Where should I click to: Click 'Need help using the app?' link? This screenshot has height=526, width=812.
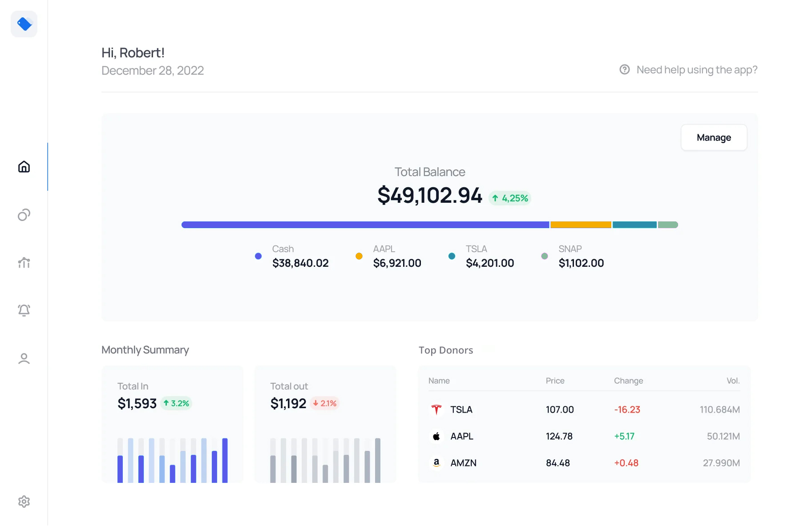coord(697,70)
